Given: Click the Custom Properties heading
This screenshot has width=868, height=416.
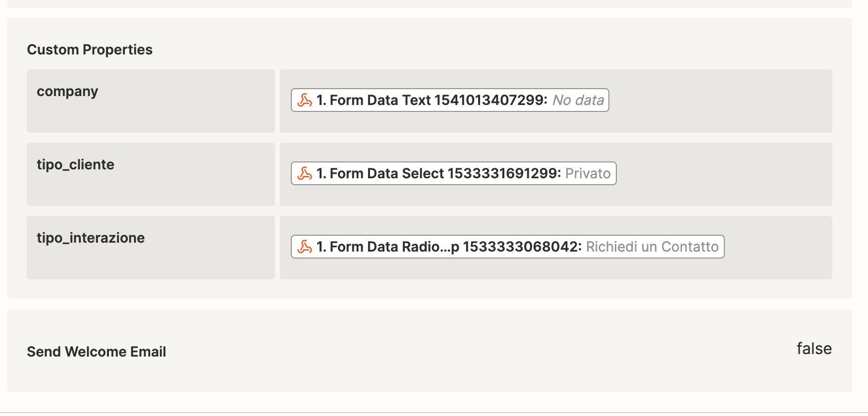Looking at the screenshot, I should [90, 50].
